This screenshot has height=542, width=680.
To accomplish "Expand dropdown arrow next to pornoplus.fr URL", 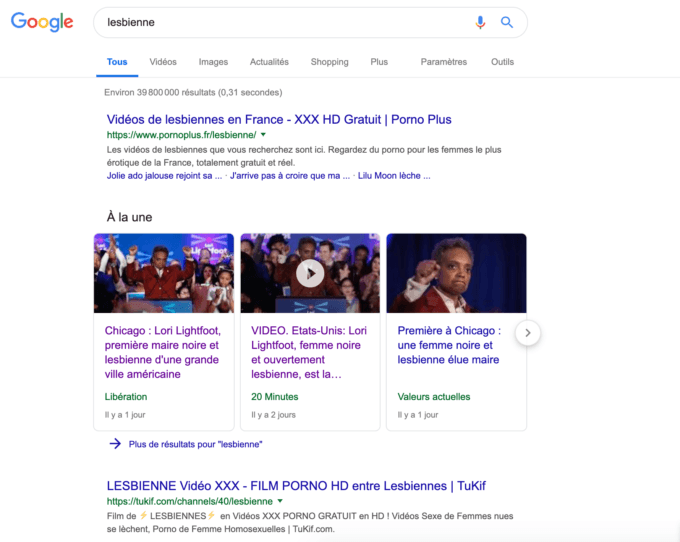I will [263, 135].
